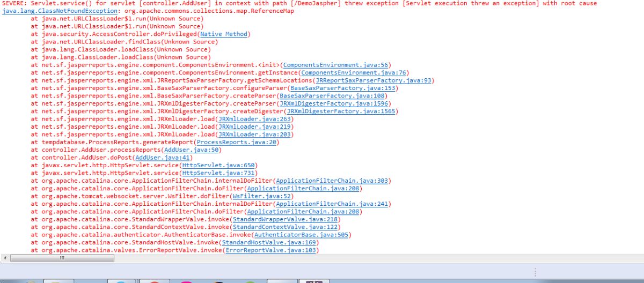This screenshot has height=283, width=644.
Task: Jump to AddUser.java:50
Action: pyautogui.click(x=192, y=150)
